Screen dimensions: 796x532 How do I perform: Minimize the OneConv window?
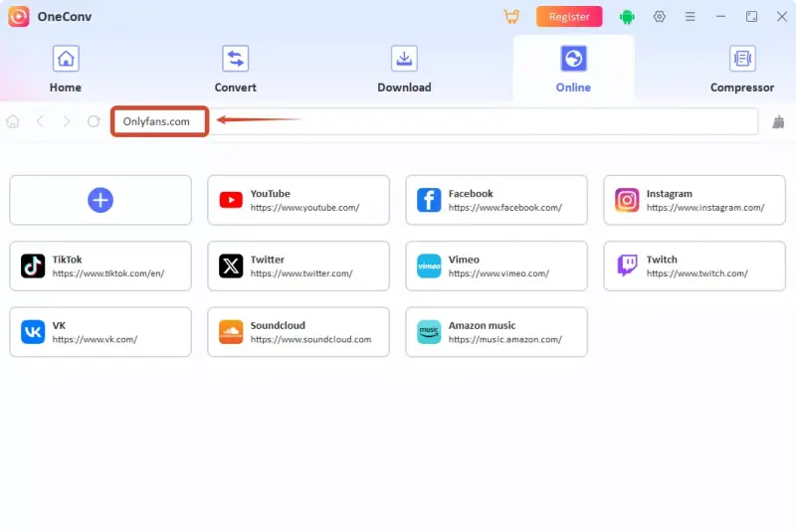[x=720, y=16]
